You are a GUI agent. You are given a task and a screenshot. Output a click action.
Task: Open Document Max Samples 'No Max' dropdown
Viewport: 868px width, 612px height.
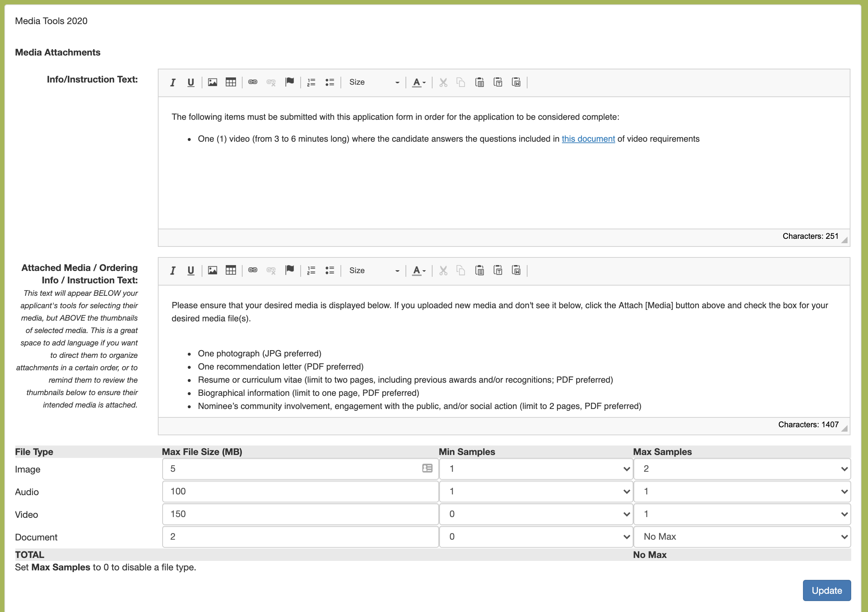(x=742, y=537)
